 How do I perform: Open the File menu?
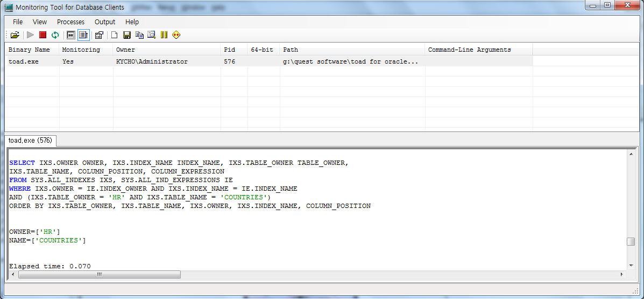pos(18,22)
